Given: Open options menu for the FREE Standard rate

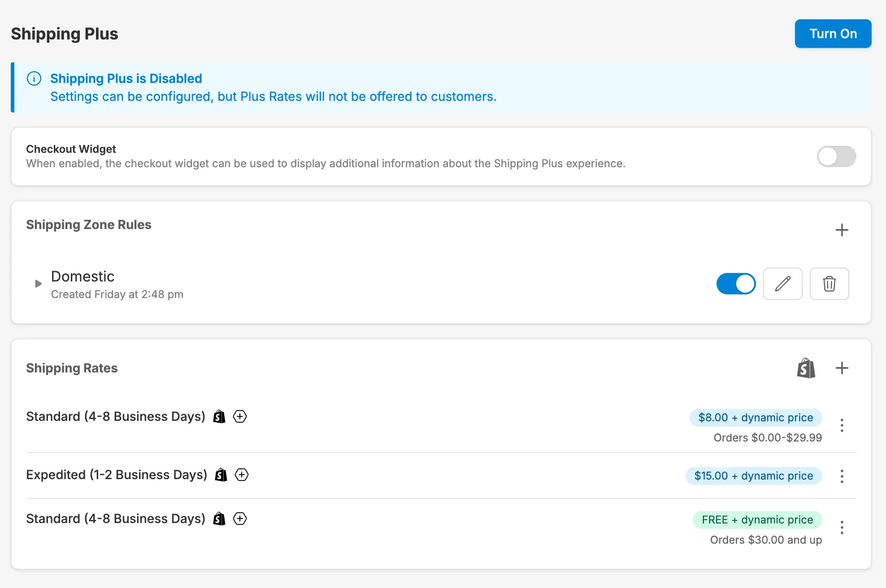Looking at the screenshot, I should click(x=842, y=527).
